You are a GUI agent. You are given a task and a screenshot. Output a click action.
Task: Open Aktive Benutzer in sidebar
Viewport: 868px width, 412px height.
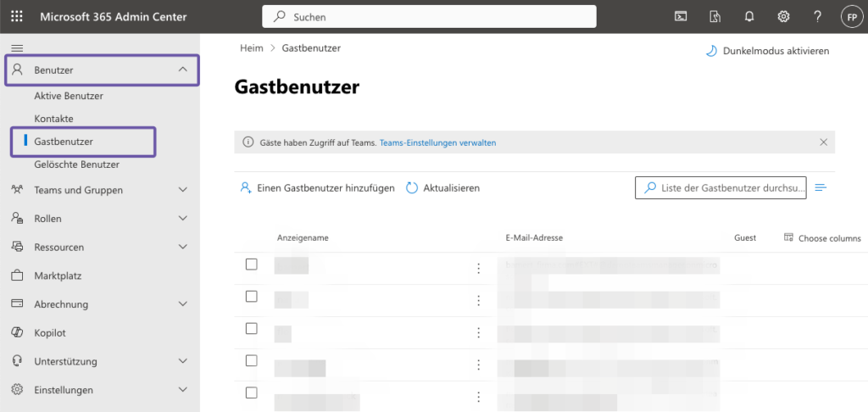(69, 96)
